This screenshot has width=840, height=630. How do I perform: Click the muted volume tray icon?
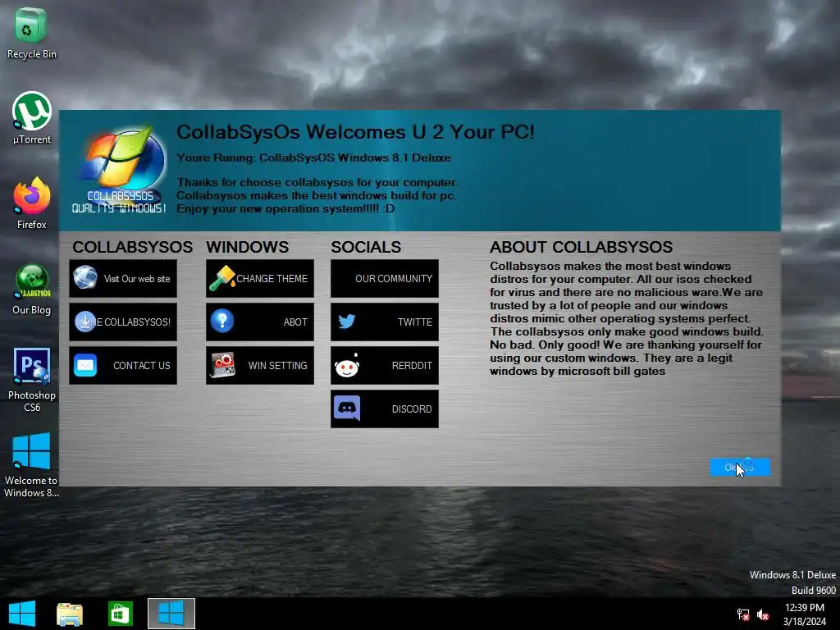[763, 614]
